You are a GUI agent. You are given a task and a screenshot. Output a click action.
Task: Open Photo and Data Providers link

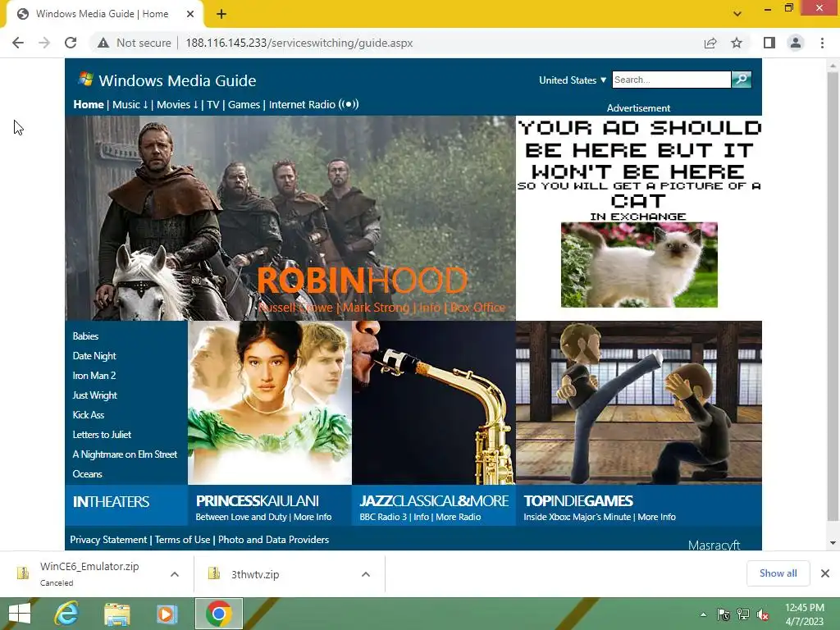coord(273,540)
